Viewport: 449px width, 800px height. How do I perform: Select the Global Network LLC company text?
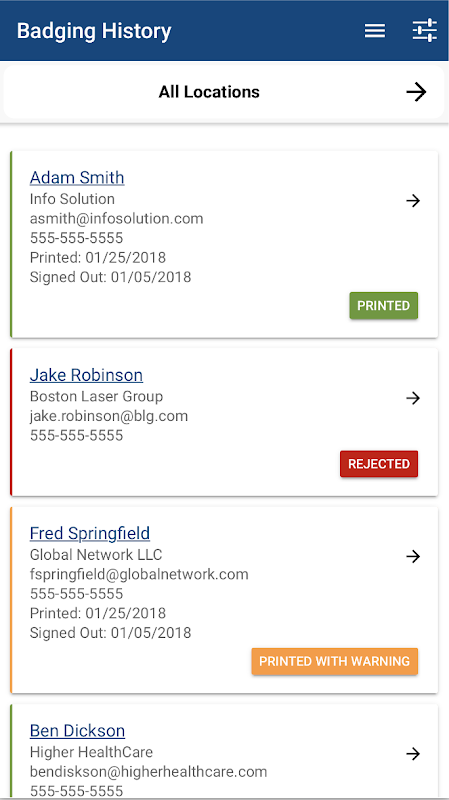tap(96, 555)
